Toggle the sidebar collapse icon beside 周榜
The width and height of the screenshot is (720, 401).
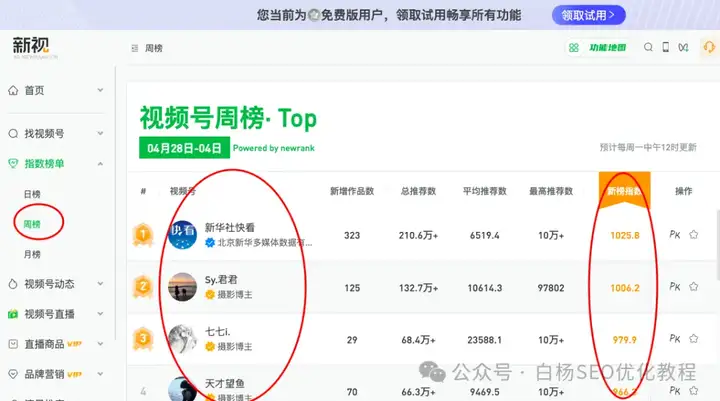point(135,48)
